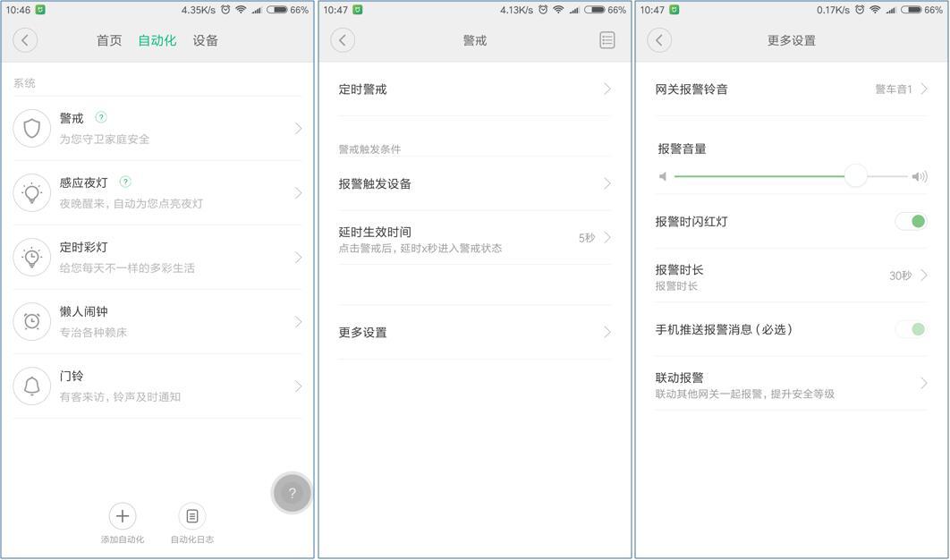Tap the help badge next to 警戒
The width and height of the screenshot is (950, 560).
click(103, 117)
